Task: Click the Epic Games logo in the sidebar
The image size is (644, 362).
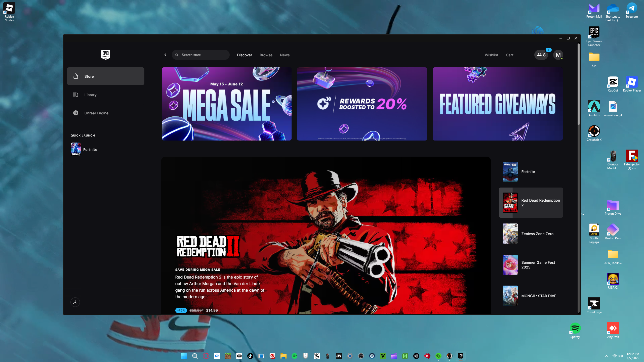Action: coord(105,55)
